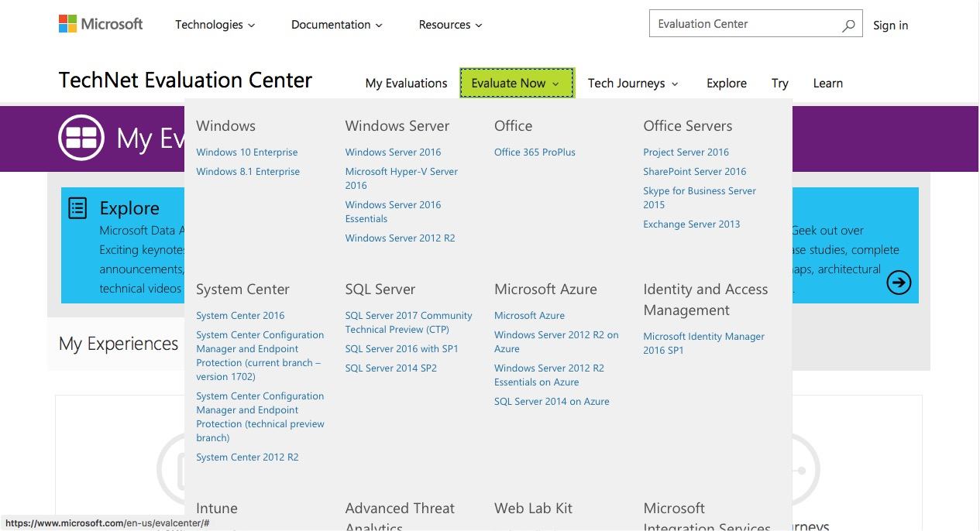The height and width of the screenshot is (531, 980).
Task: Click the Explore tile heading
Action: 129,208
